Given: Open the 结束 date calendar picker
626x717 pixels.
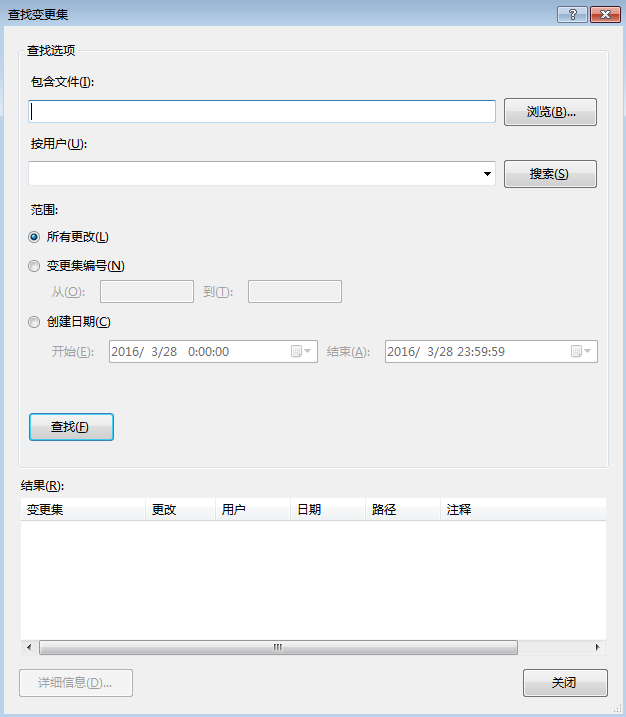Looking at the screenshot, I should click(582, 352).
